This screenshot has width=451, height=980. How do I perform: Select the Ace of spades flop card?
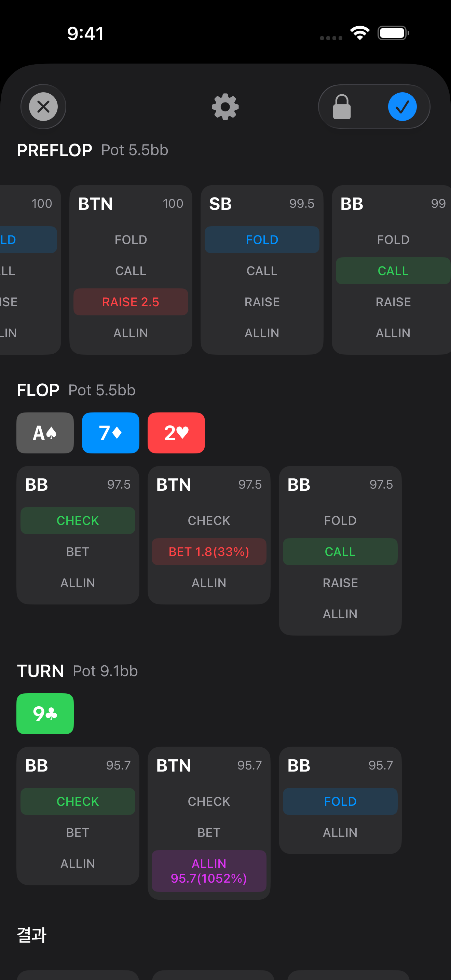click(x=45, y=433)
